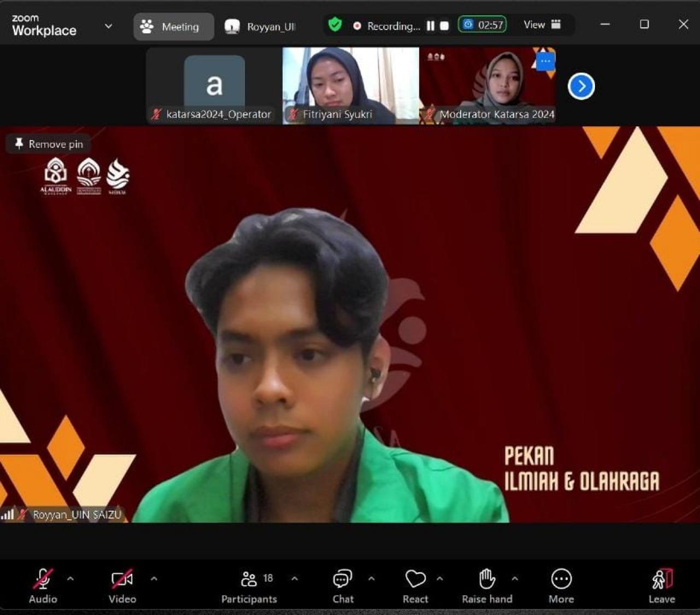Viewport: 700px width, 615px height.
Task: Click the Raise hand icon
Action: coord(487,585)
